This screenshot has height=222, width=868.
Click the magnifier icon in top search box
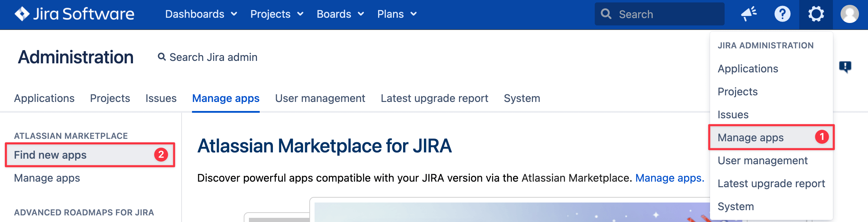(x=606, y=14)
